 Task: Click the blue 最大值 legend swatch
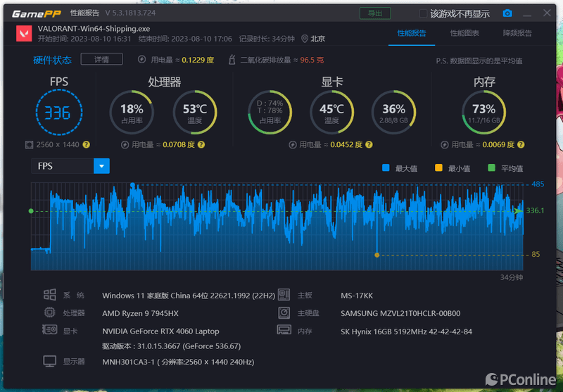point(386,167)
